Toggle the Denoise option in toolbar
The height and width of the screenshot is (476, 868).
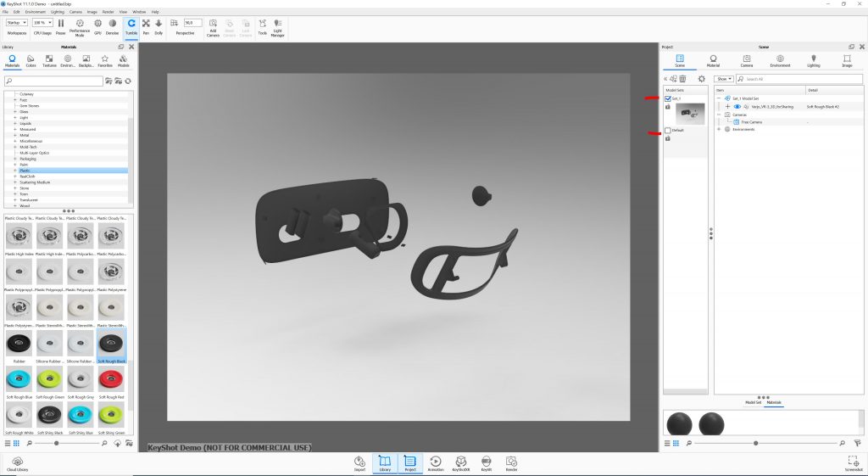(113, 26)
